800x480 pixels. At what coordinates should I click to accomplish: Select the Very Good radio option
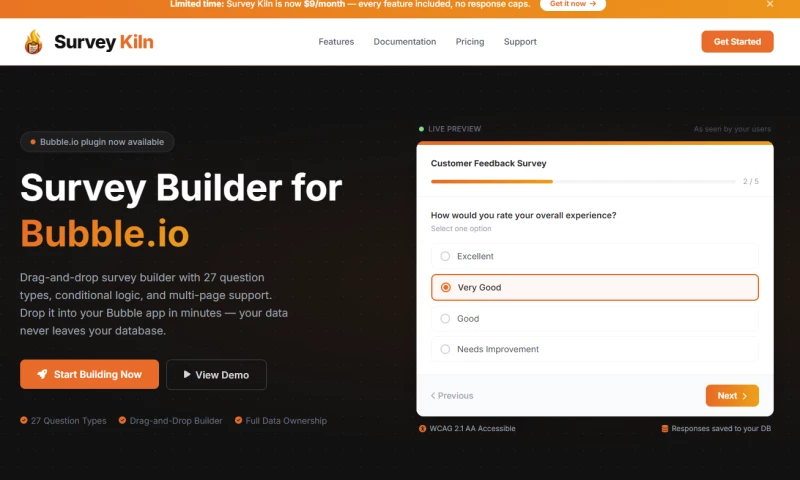tap(594, 287)
